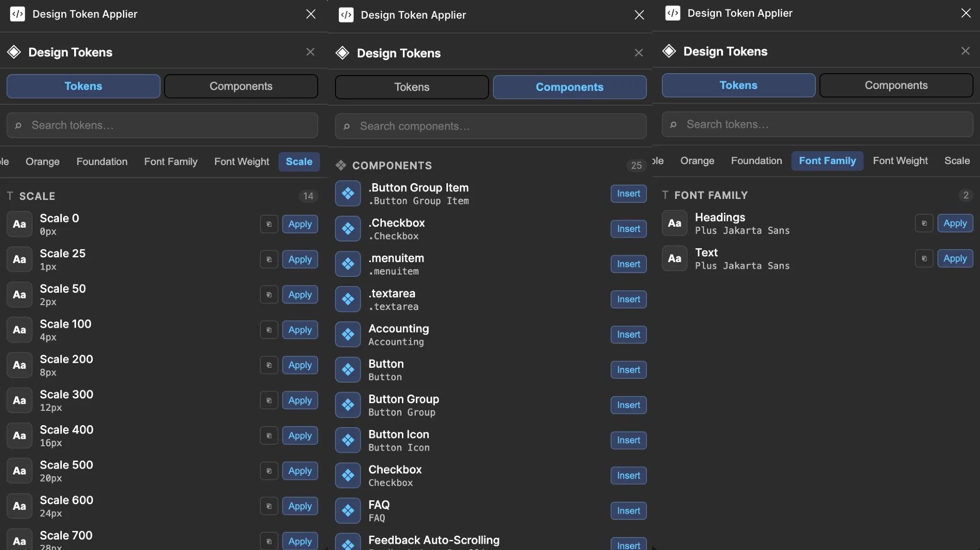Click the FAQ component icon

348,511
